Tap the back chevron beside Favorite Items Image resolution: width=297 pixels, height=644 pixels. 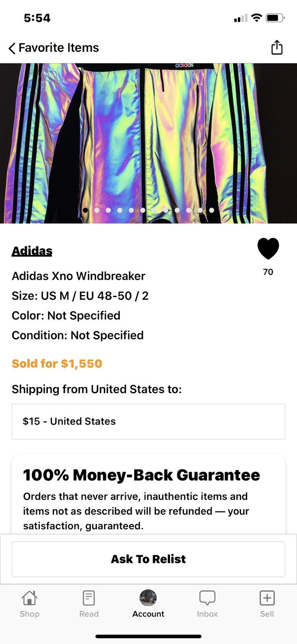point(12,48)
